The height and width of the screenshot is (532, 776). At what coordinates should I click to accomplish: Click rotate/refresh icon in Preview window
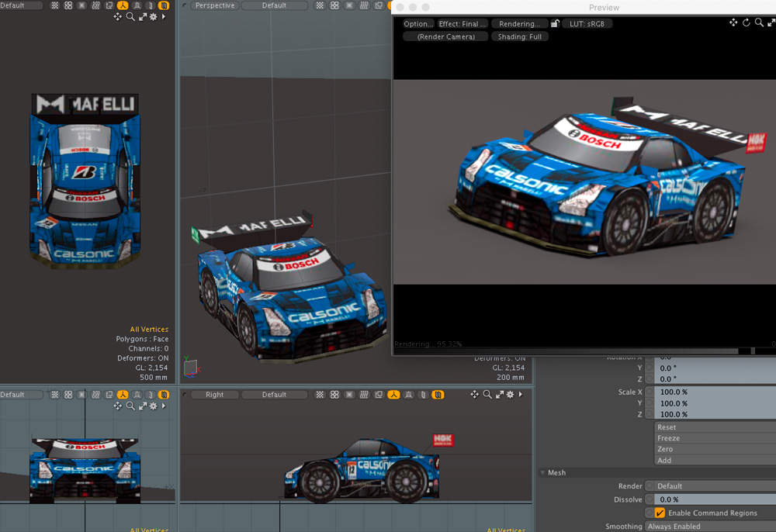coord(746,22)
